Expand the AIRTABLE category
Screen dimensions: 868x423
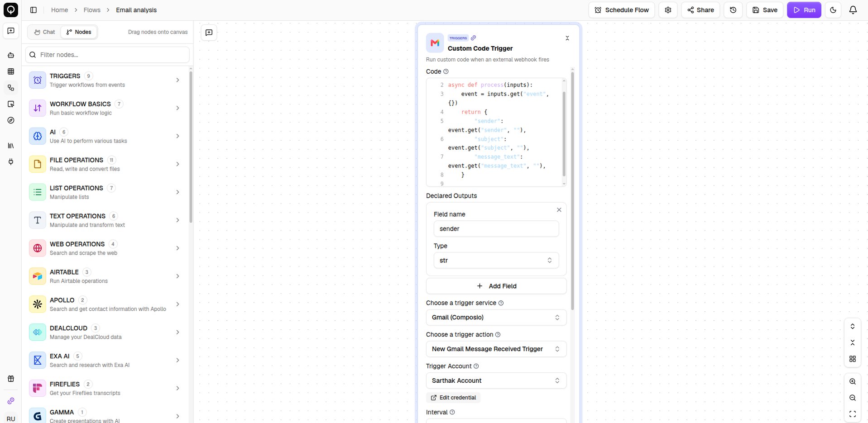coord(177,276)
